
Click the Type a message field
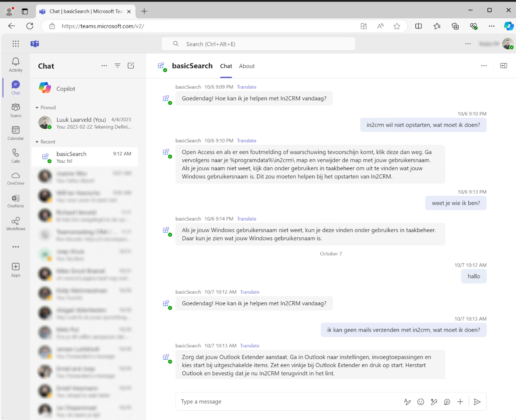click(x=289, y=402)
